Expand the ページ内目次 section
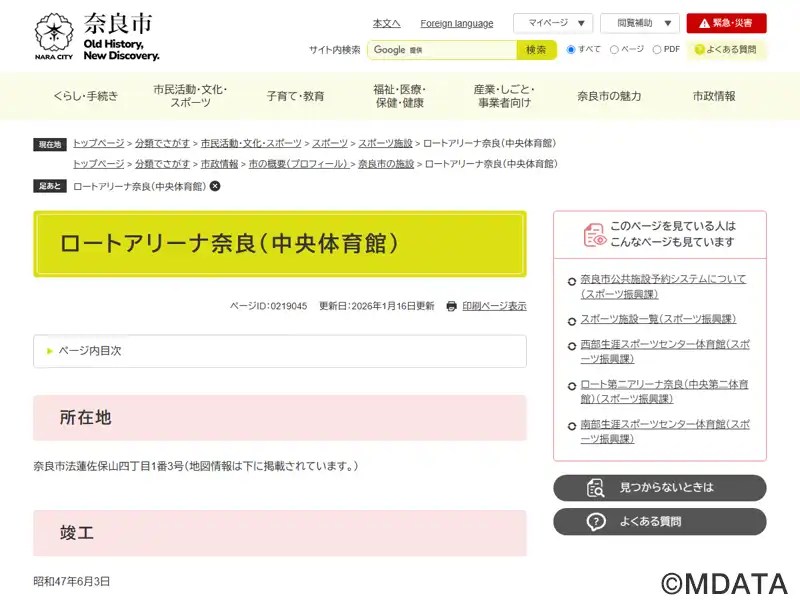Image resolution: width=800 pixels, height=600 pixels. [280, 351]
